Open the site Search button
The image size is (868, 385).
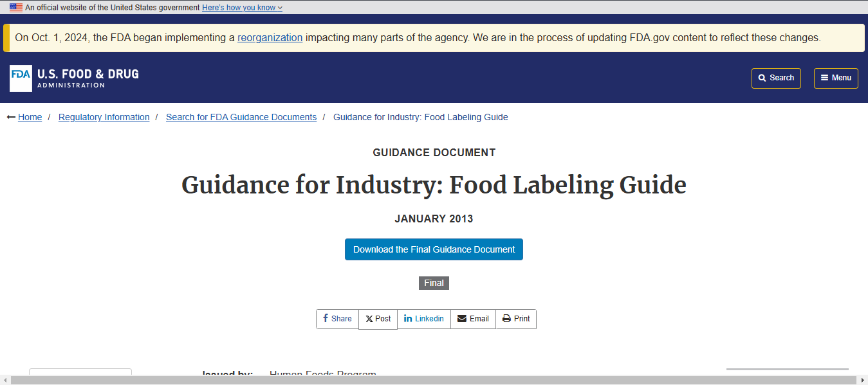coord(776,78)
